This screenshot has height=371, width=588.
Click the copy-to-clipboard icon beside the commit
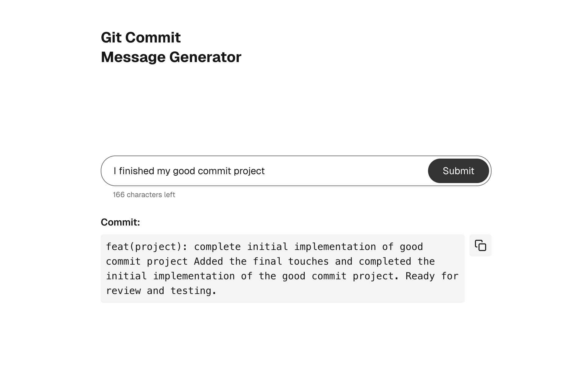point(480,245)
